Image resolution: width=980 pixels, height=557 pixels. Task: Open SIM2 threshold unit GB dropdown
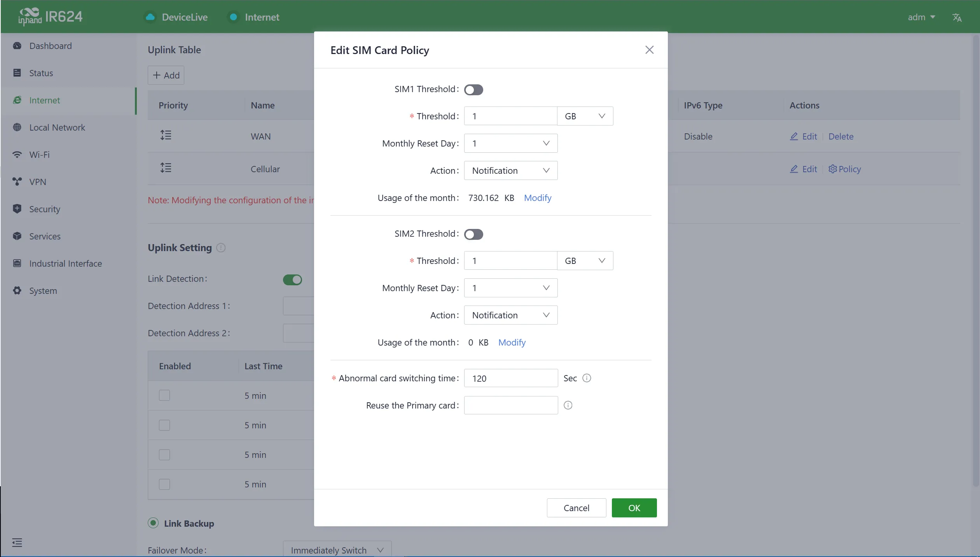coord(585,261)
